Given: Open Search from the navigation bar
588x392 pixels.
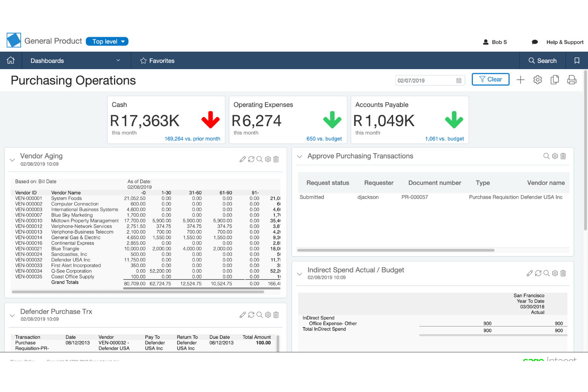Looking at the screenshot, I should pos(543,60).
